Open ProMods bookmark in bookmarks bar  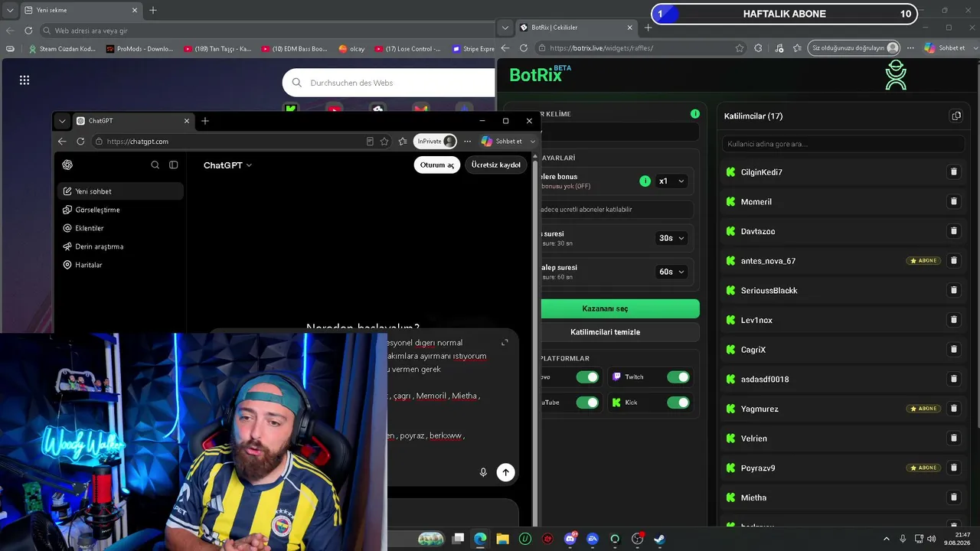(140, 49)
